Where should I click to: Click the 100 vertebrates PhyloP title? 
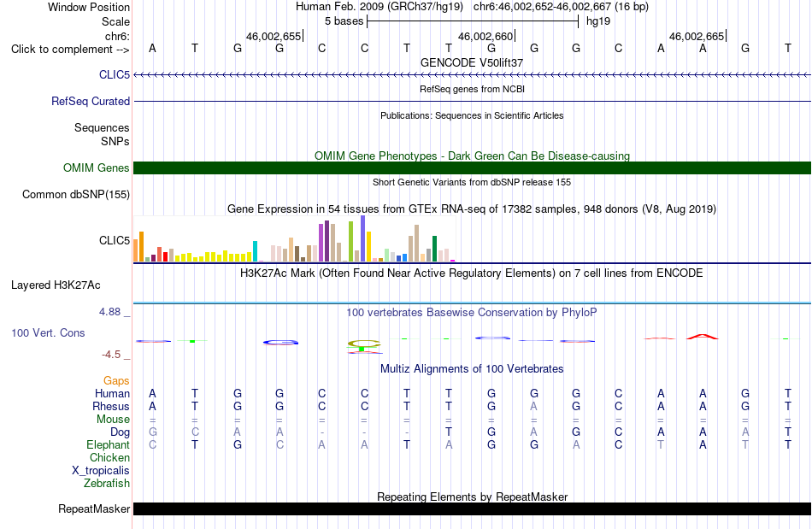click(x=472, y=312)
